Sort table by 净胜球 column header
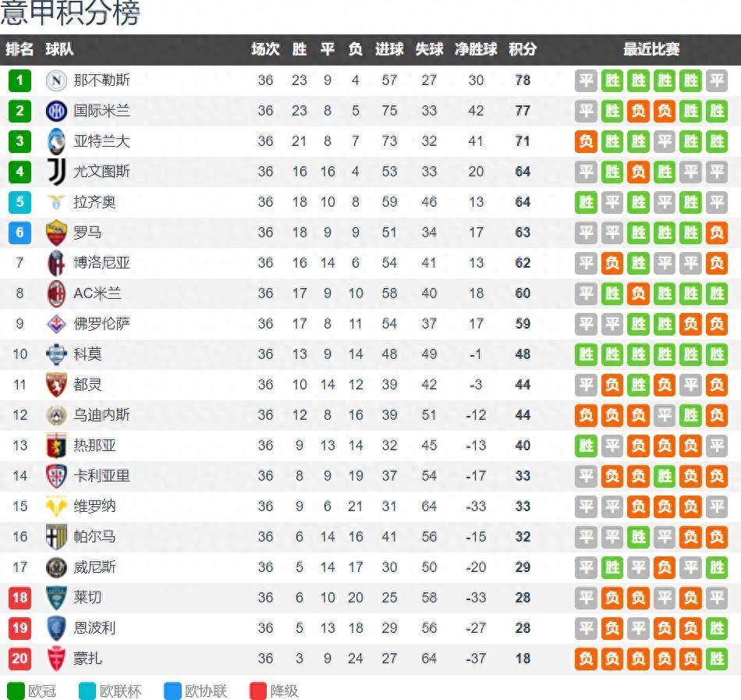Viewport: 741px width, 700px height. [x=476, y=49]
